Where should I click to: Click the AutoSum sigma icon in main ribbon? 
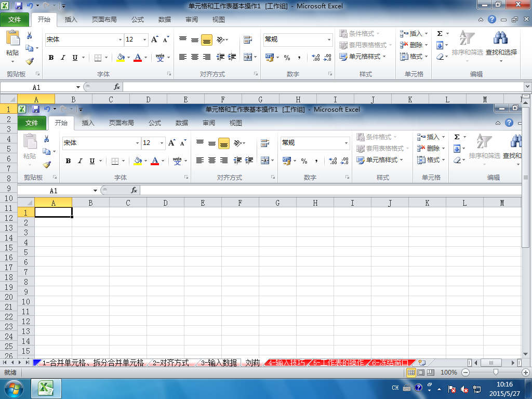point(440,34)
